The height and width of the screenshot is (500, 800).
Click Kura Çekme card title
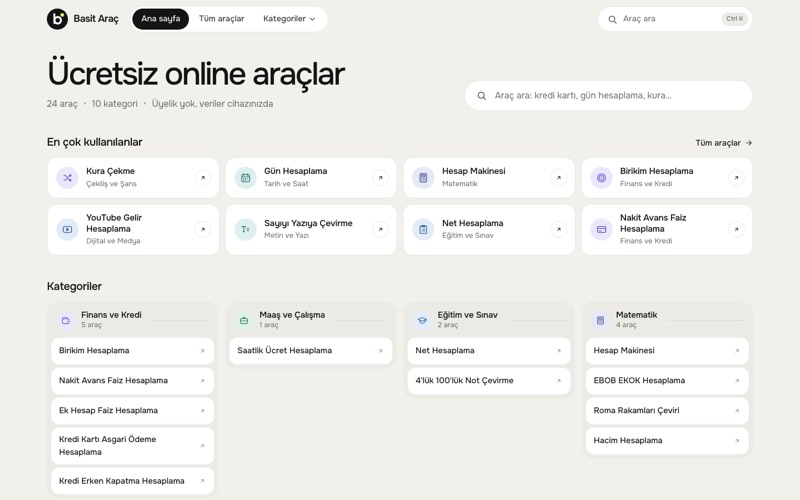[111, 171]
